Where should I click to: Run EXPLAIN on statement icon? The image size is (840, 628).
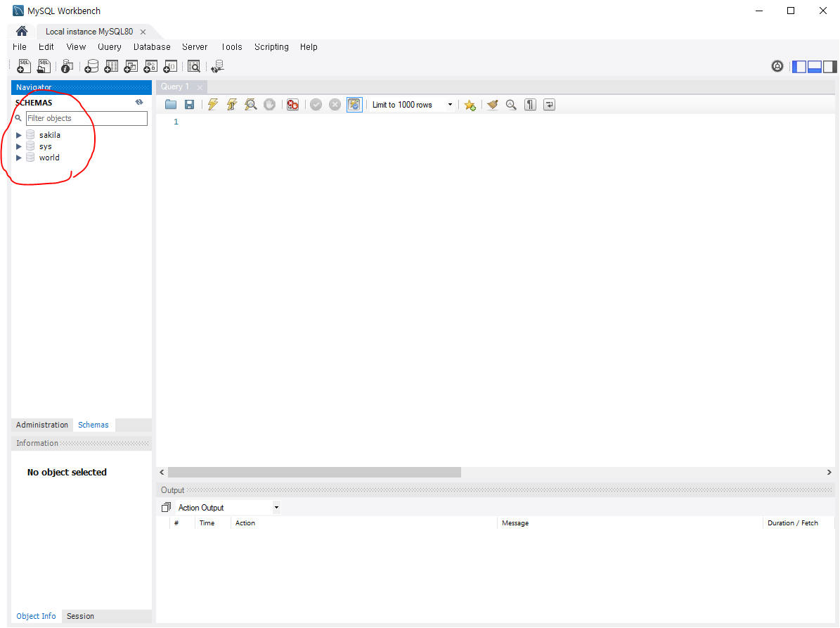click(x=251, y=105)
